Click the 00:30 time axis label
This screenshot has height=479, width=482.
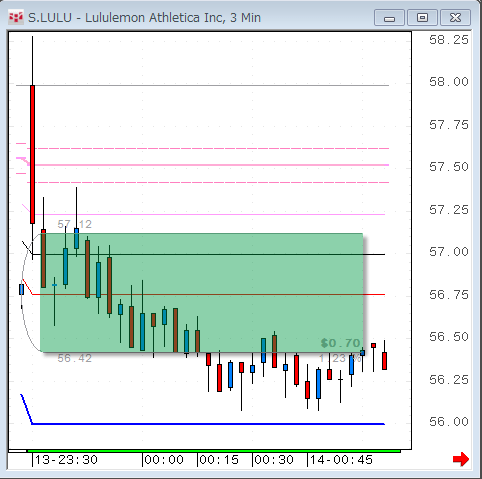[274, 460]
